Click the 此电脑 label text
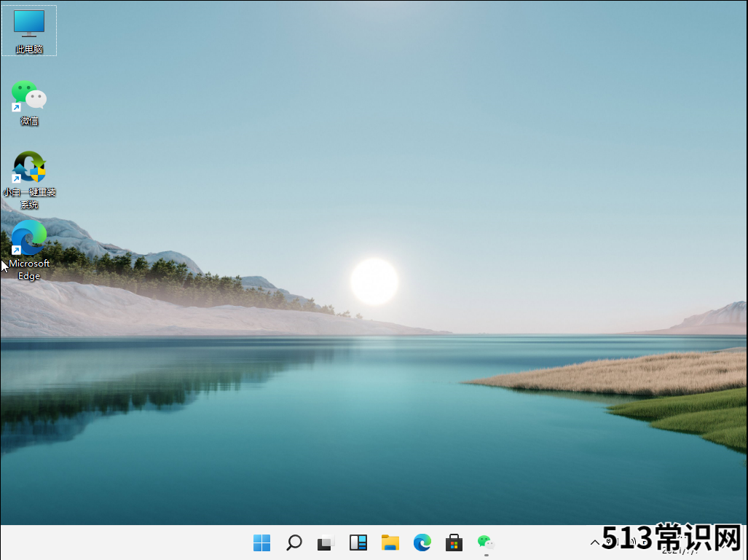 click(29, 50)
